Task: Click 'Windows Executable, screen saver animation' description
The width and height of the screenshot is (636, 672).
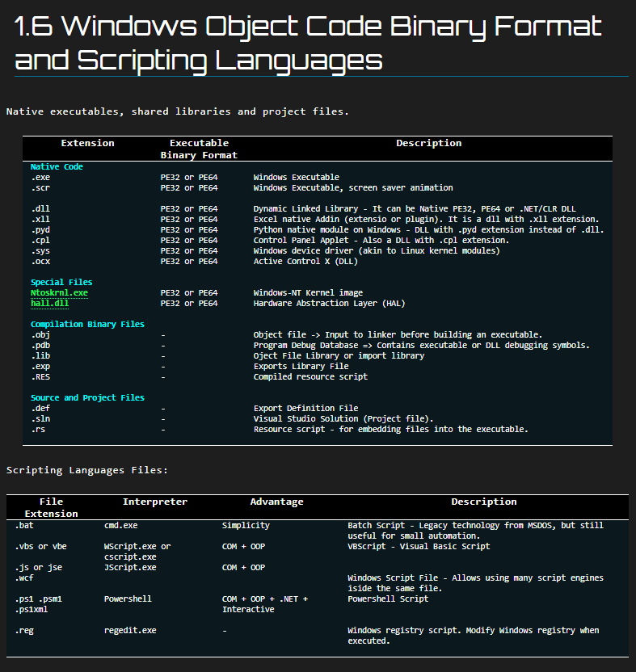Action: (353, 187)
